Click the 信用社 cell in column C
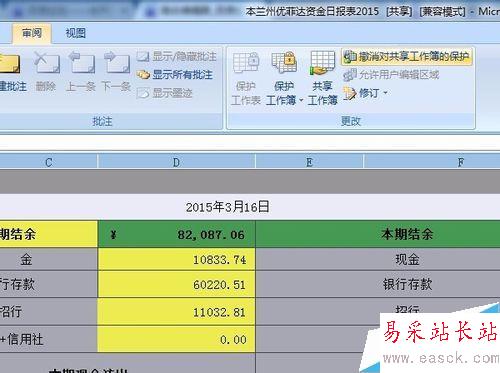500x373 pixels. tap(49, 339)
